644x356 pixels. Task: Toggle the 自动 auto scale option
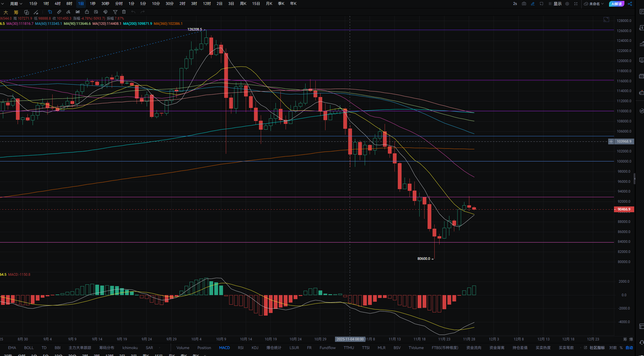tap(629, 348)
